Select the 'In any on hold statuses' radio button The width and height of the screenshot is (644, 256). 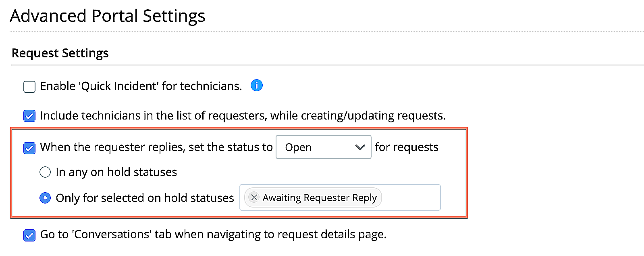click(45, 172)
